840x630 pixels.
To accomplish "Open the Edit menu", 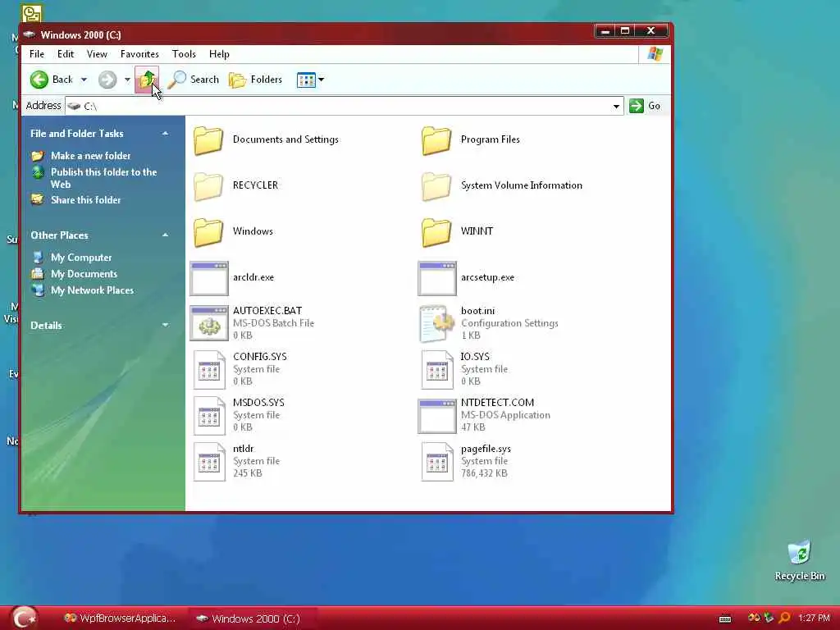I will pyautogui.click(x=66, y=54).
